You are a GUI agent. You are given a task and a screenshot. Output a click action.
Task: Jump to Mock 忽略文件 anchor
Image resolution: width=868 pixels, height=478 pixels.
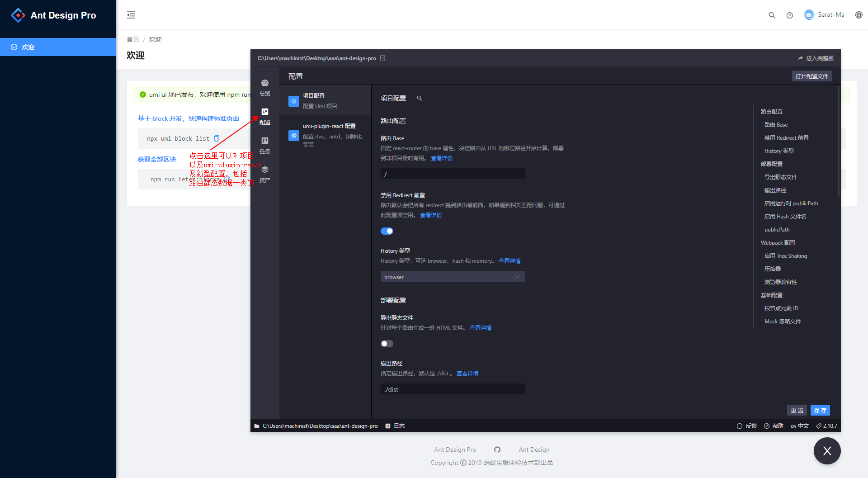coord(783,322)
